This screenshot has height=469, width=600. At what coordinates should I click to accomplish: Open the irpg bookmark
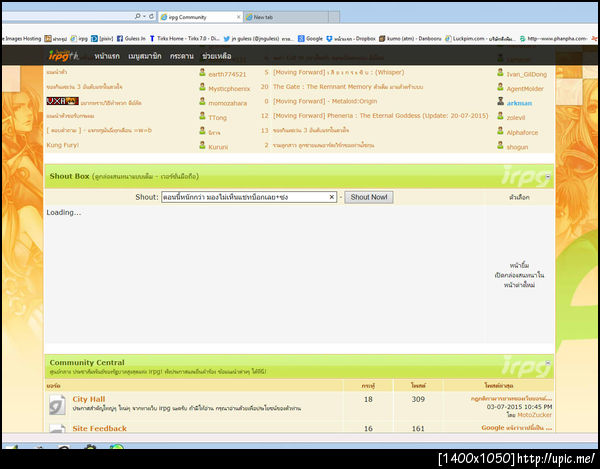pyautogui.click(x=79, y=39)
